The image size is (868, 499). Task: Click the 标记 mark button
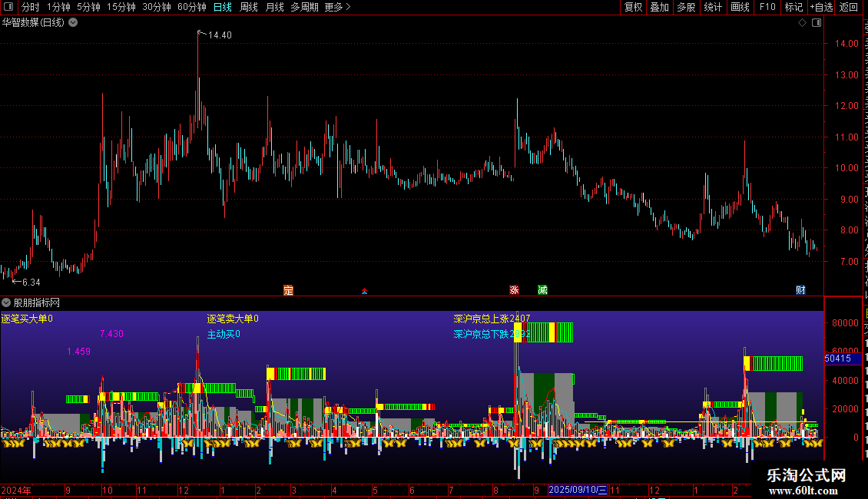click(x=793, y=7)
